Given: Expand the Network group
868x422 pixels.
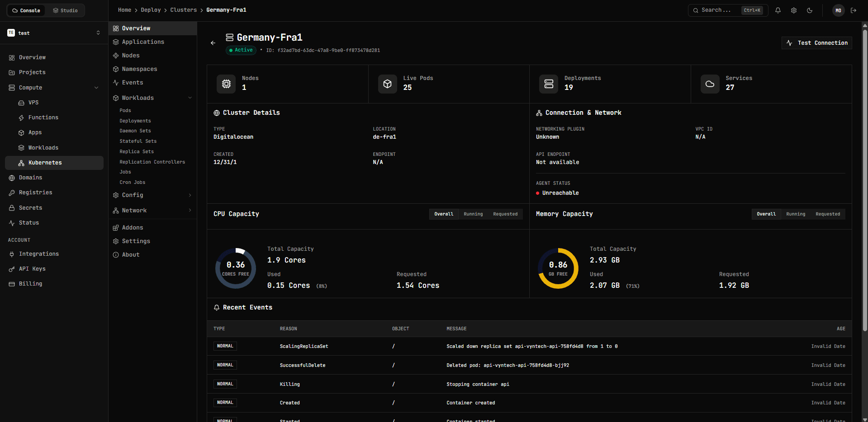Looking at the screenshot, I should pyautogui.click(x=152, y=211).
